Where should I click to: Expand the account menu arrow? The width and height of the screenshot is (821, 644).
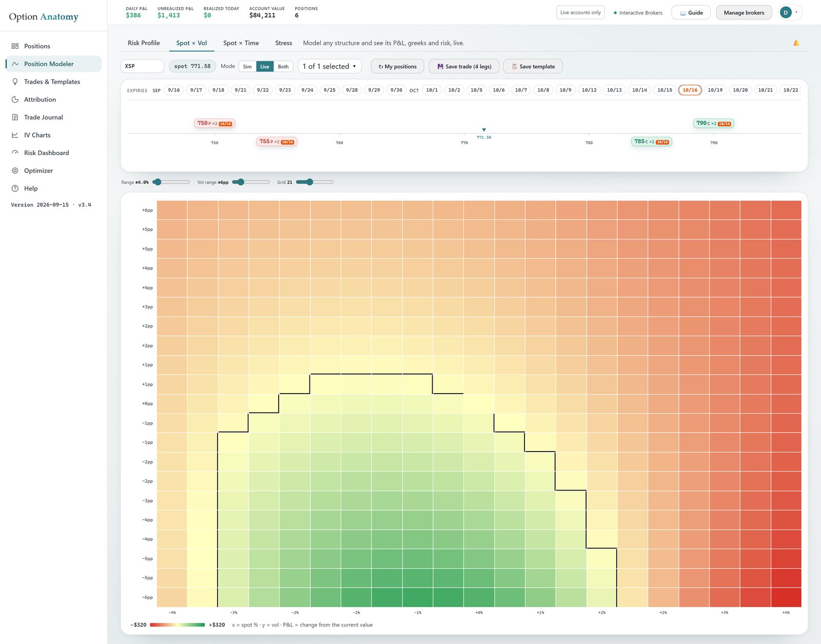tap(796, 12)
